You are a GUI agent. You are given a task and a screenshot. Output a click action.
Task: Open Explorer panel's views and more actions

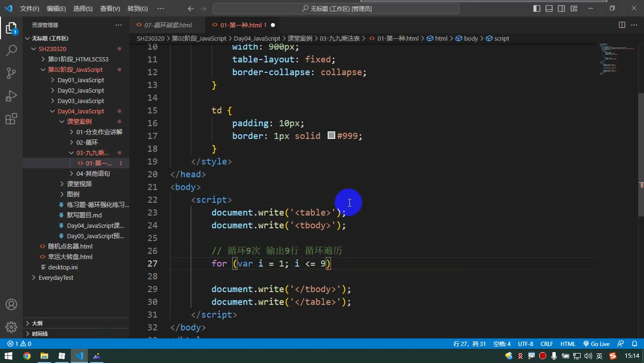[x=119, y=25]
